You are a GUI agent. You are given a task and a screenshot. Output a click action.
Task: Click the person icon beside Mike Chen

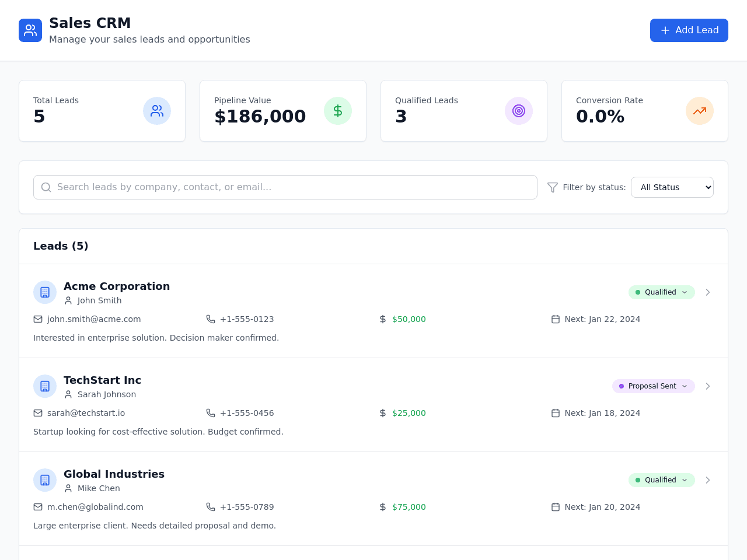[x=68, y=488]
